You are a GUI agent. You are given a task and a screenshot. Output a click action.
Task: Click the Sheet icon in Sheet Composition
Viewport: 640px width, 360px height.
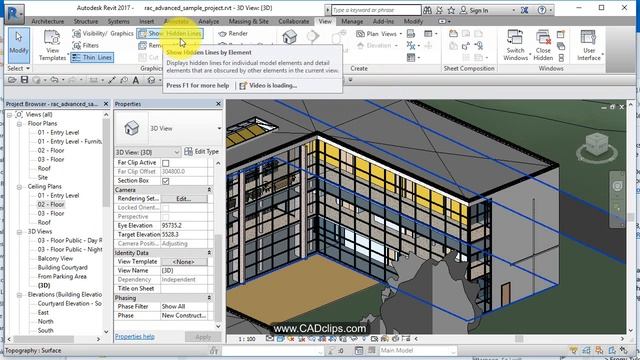click(453, 34)
